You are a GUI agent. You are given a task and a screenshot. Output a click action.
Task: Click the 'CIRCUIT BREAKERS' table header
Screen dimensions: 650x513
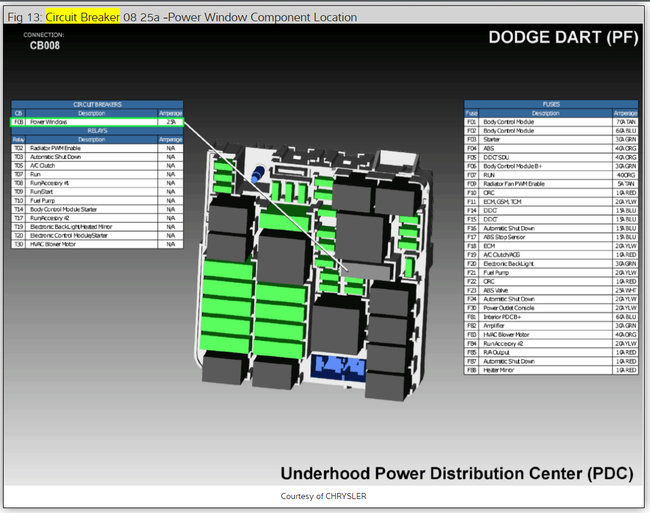tap(97, 104)
